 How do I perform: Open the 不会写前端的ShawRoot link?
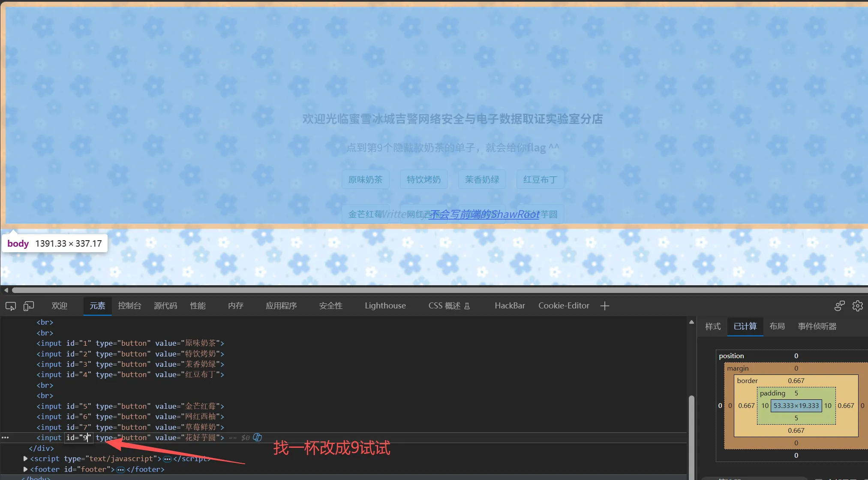pos(484,214)
